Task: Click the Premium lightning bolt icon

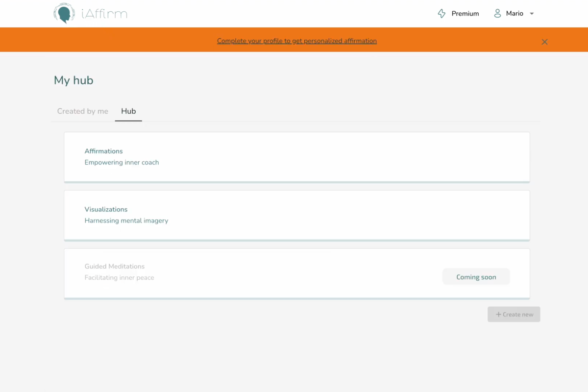Action: [441, 14]
